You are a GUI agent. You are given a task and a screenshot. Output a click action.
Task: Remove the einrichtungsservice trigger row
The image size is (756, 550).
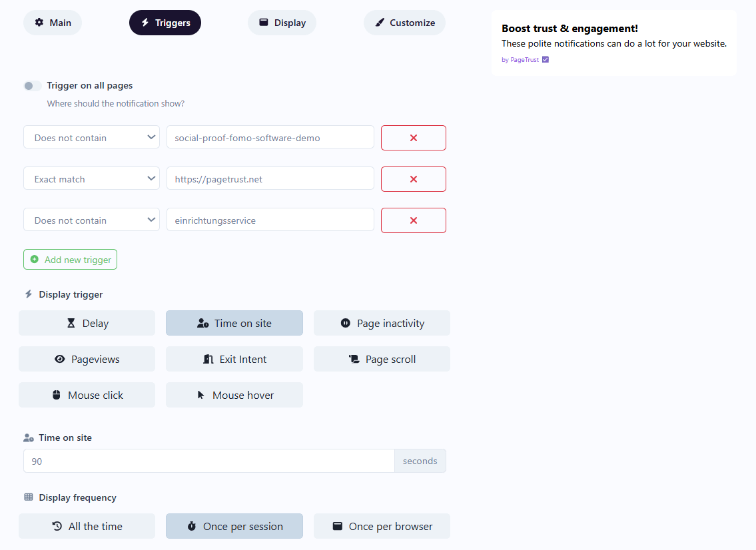pos(413,220)
